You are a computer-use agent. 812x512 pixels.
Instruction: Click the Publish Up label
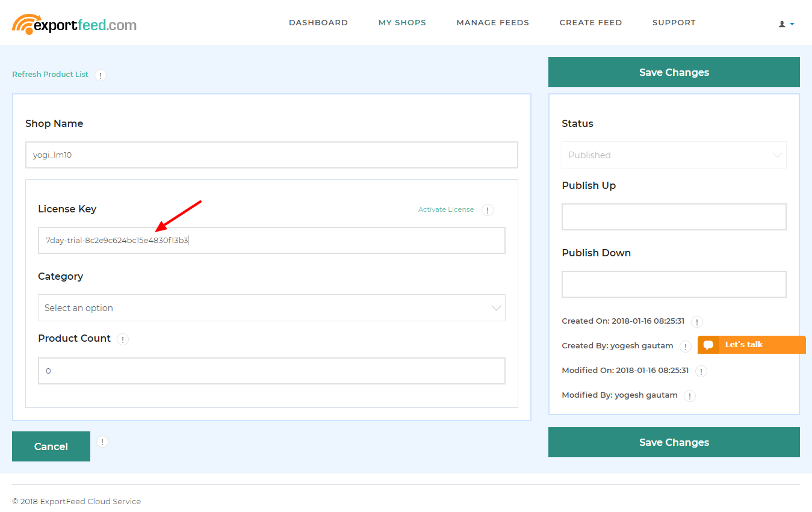pos(589,185)
